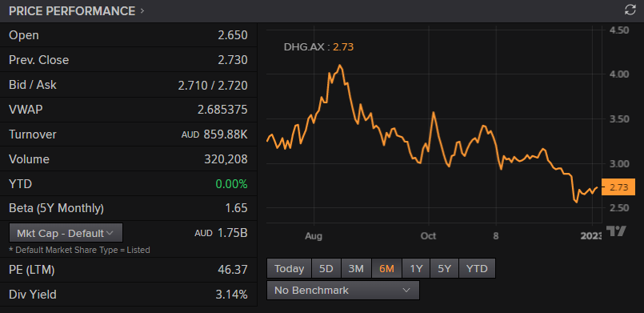Select the 6M chart period

pyautogui.click(x=386, y=269)
